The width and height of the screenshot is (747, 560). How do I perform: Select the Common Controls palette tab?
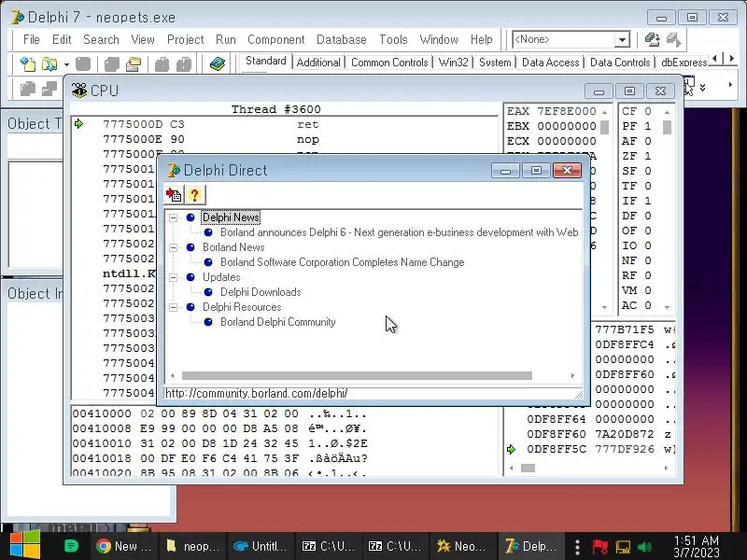389,63
